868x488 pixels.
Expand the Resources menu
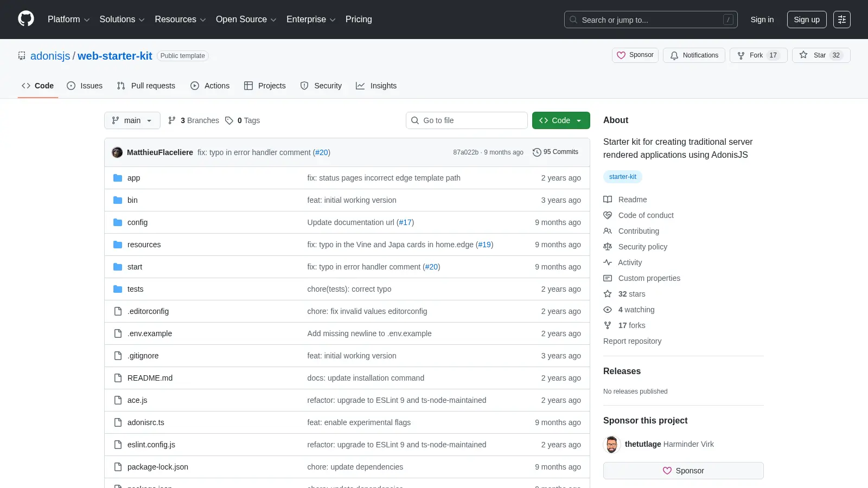click(180, 19)
